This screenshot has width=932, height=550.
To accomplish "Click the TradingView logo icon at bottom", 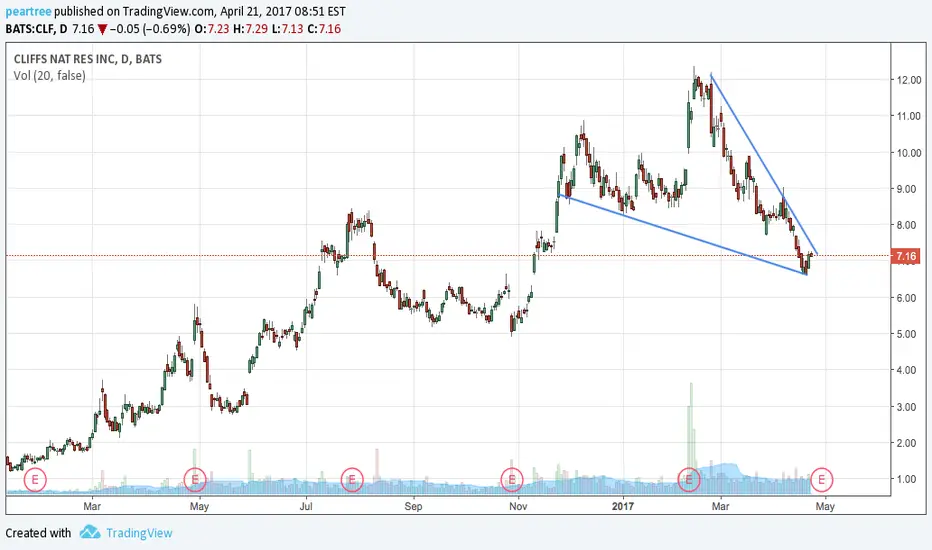I will 90,532.
